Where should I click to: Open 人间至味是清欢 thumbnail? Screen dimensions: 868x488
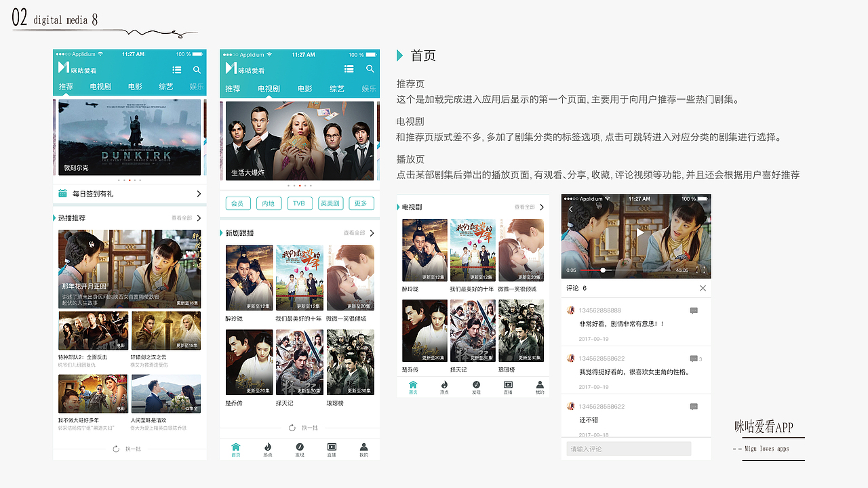click(x=166, y=394)
